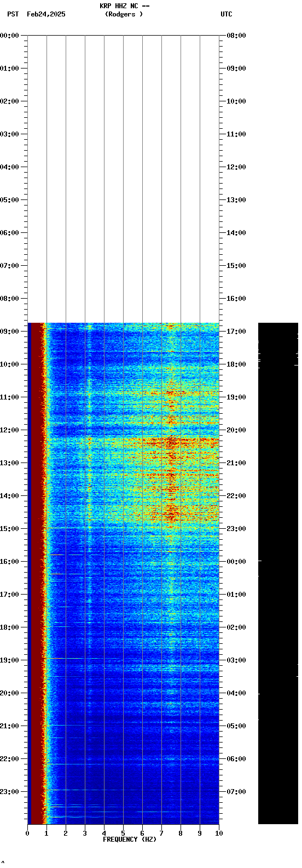The height and width of the screenshot is (868, 302).
Task: Click the '10' frequency axis tick label
Action: point(219,833)
